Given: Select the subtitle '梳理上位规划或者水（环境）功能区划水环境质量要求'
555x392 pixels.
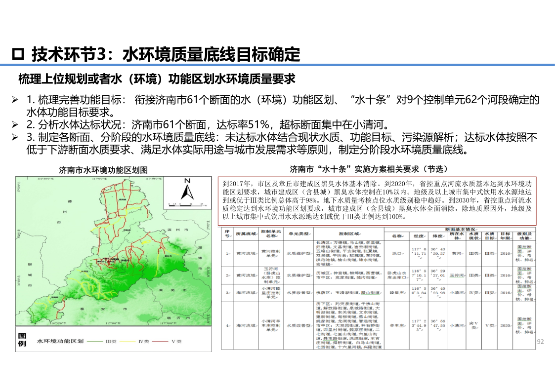Looking at the screenshot, I should coord(157,79).
